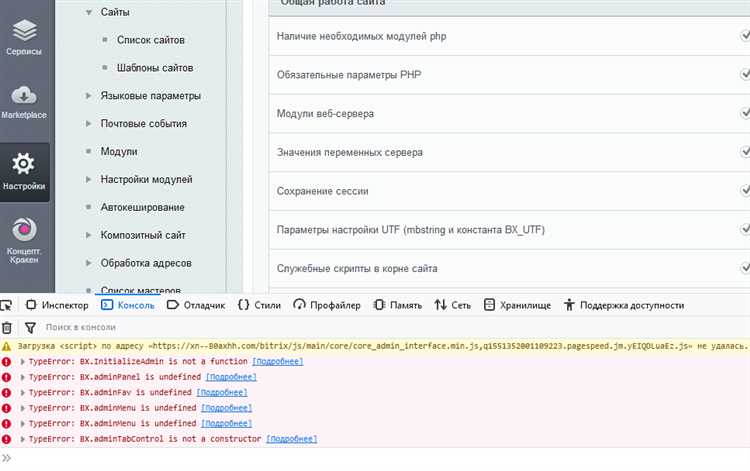Expand the BX.adminPanel error arrow
Image resolution: width=750 pixels, height=471 pixels.
(22, 377)
